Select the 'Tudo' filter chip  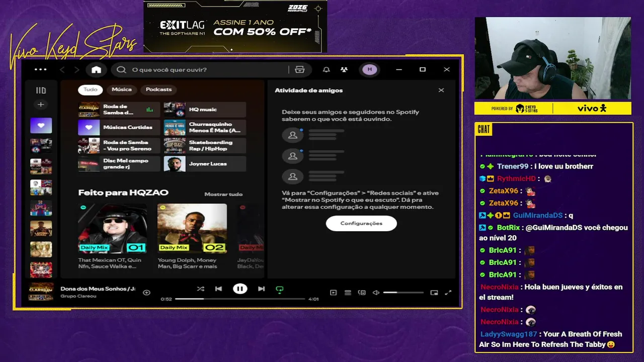91,89
